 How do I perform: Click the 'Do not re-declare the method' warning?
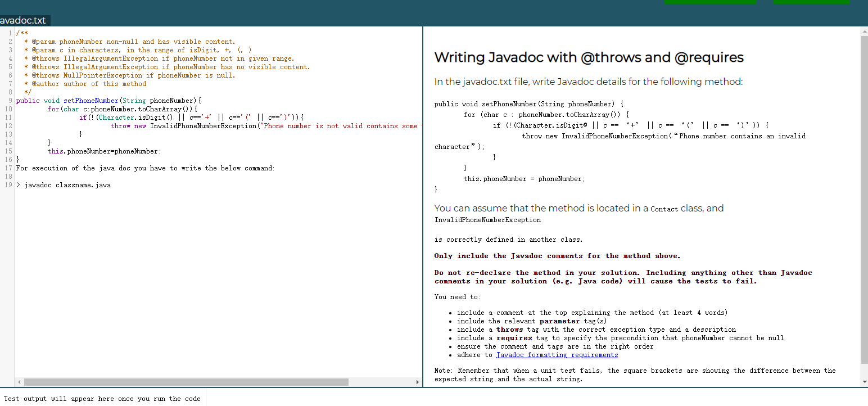tap(623, 277)
